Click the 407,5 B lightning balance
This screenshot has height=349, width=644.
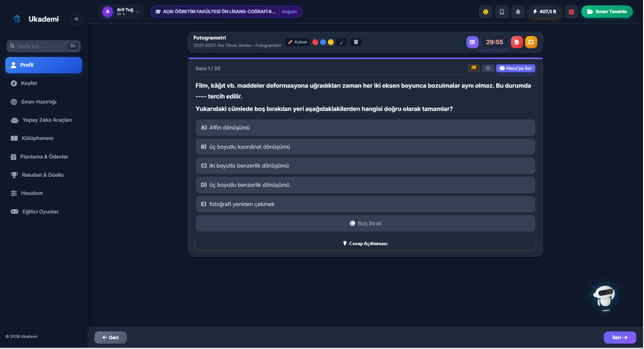545,12
